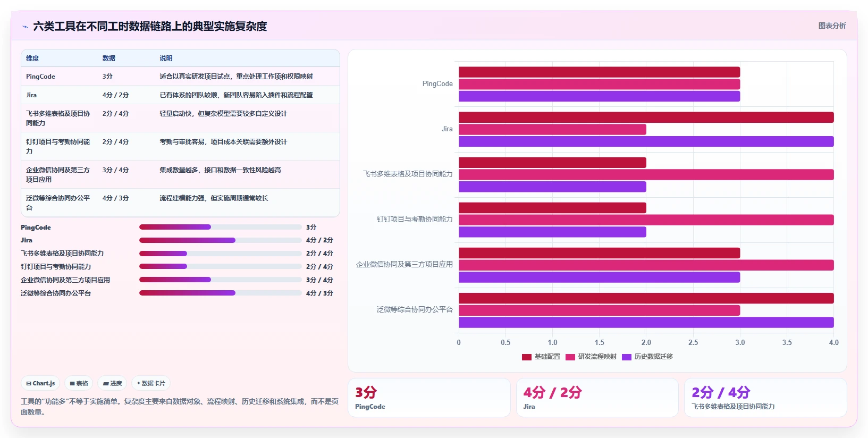Click the 4.0 tick on the x-axis
This screenshot has width=868, height=438.
pos(833,343)
